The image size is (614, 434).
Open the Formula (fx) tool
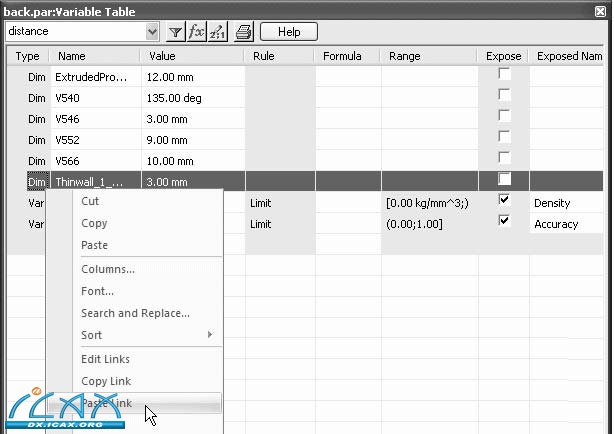coord(197,32)
